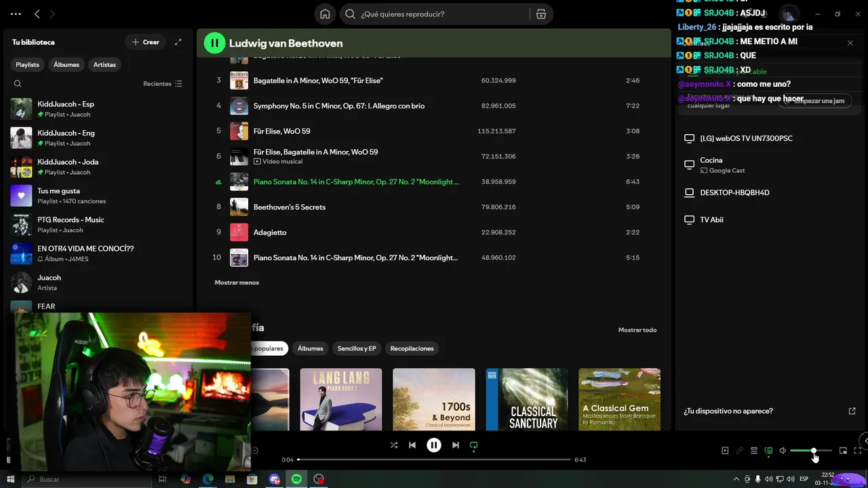
Task: Navigate back with the left arrow
Action: pyautogui.click(x=37, y=14)
